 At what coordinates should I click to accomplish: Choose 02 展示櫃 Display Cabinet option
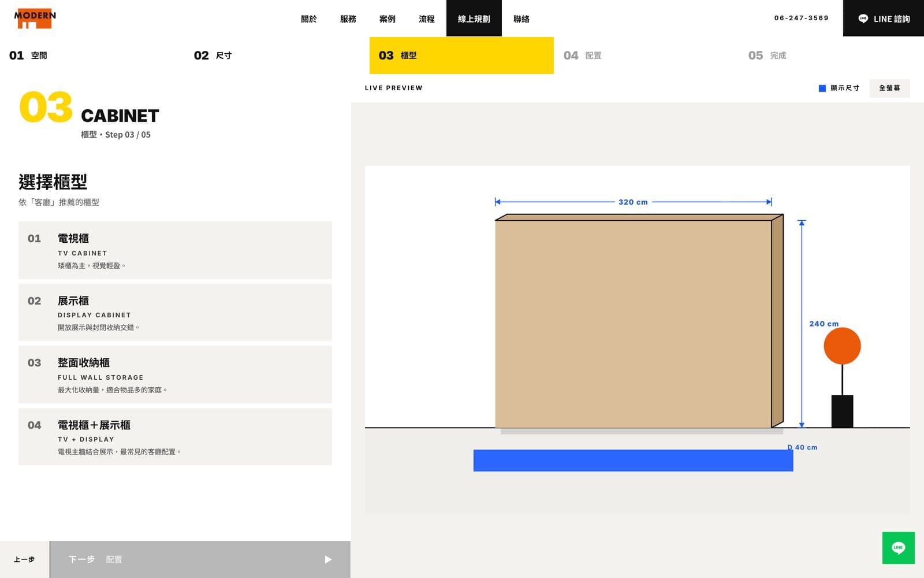[x=175, y=312]
